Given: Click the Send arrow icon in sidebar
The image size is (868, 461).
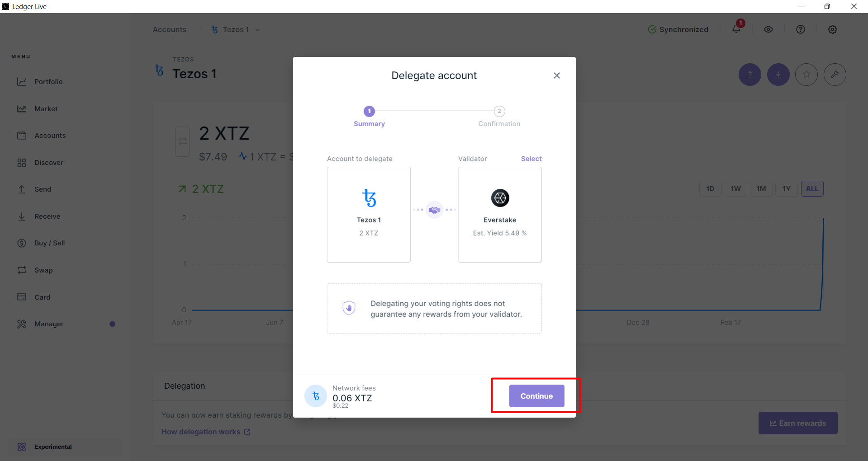Looking at the screenshot, I should [x=22, y=189].
